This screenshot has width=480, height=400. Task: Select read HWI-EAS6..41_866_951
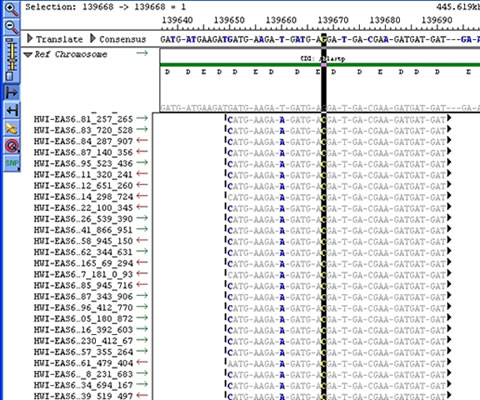83,230
